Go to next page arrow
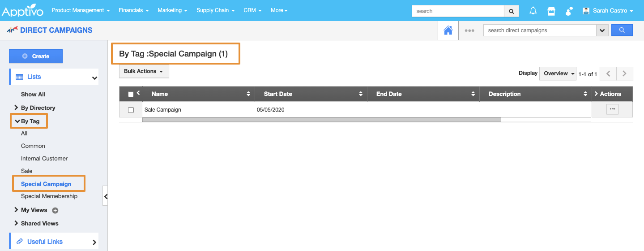 coord(625,74)
